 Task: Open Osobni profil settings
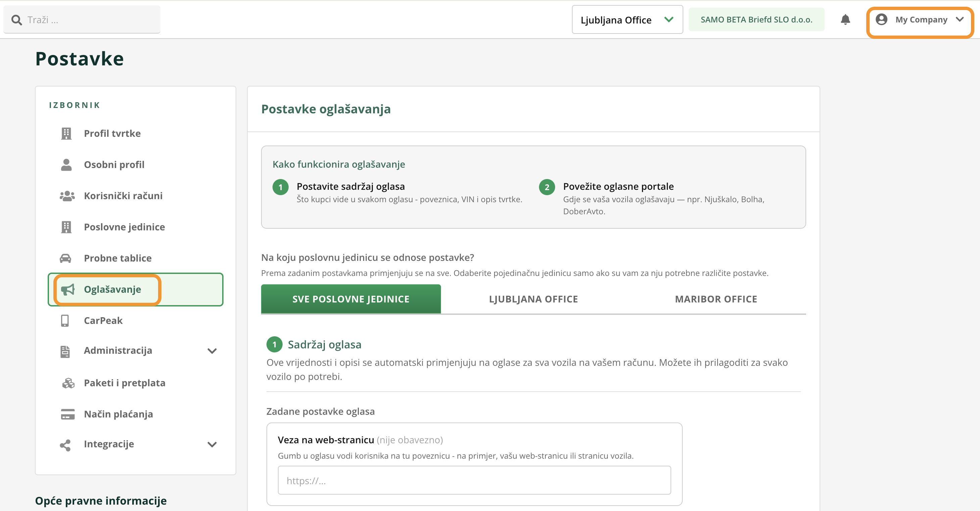pos(136,165)
